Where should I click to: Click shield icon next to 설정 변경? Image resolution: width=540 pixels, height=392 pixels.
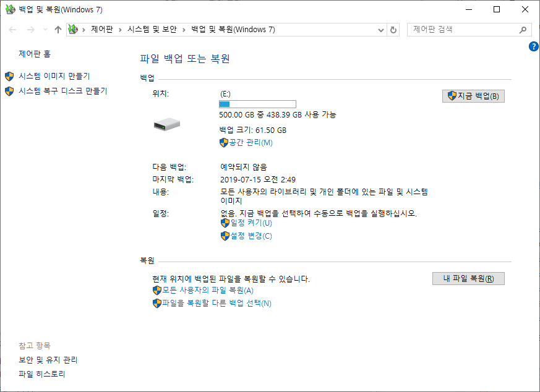pyautogui.click(x=225, y=236)
